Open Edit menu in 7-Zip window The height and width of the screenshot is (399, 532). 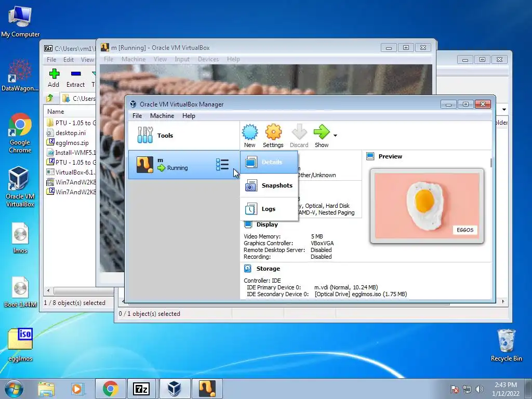[x=68, y=59]
